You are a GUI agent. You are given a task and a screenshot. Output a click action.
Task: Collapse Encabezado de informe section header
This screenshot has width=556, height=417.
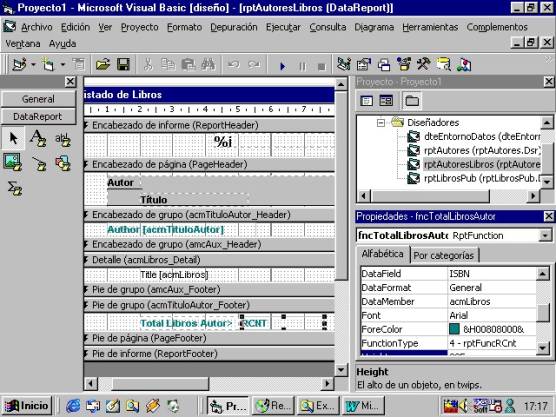click(86, 125)
